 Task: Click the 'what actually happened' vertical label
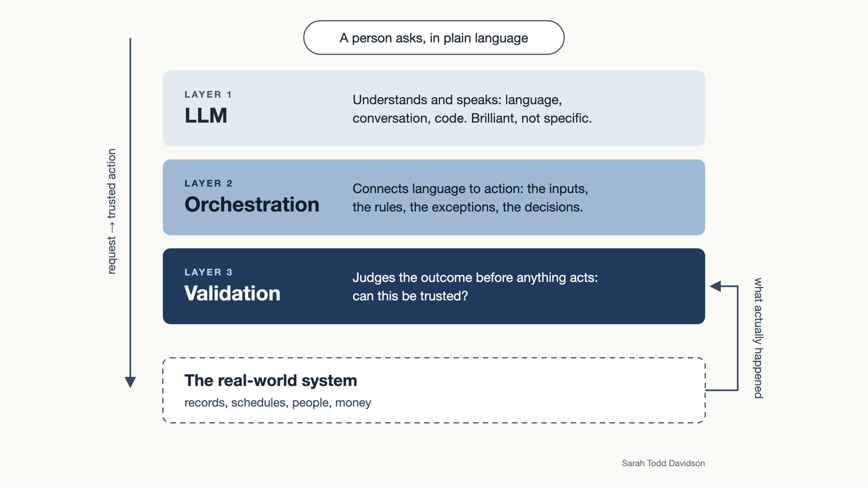point(758,338)
